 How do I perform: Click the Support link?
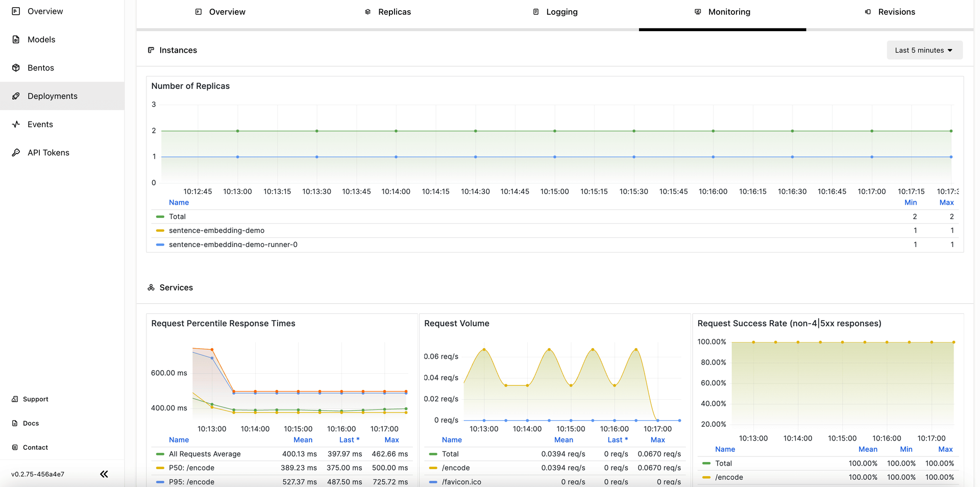(35, 399)
